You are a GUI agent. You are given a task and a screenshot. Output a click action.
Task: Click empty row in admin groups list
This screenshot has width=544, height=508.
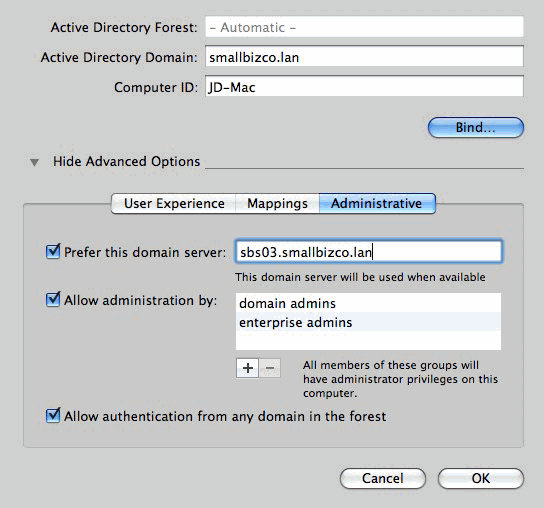[368, 340]
